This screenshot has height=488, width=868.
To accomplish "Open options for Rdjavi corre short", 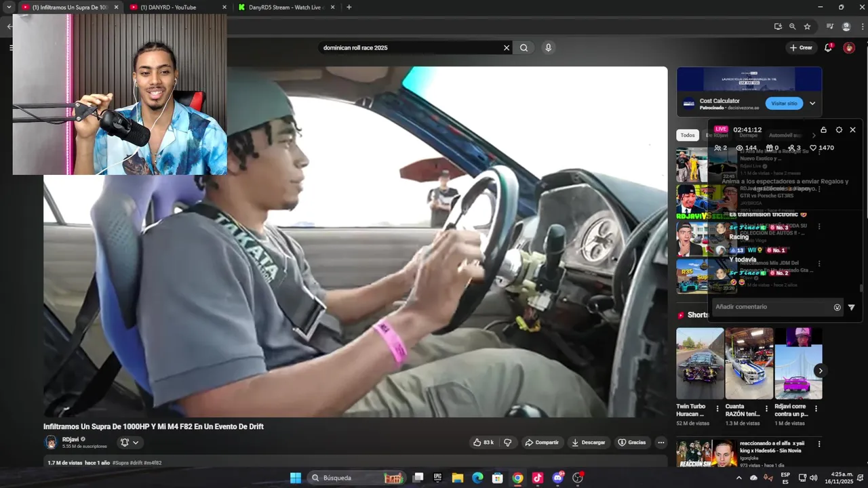I will pyautogui.click(x=816, y=409).
